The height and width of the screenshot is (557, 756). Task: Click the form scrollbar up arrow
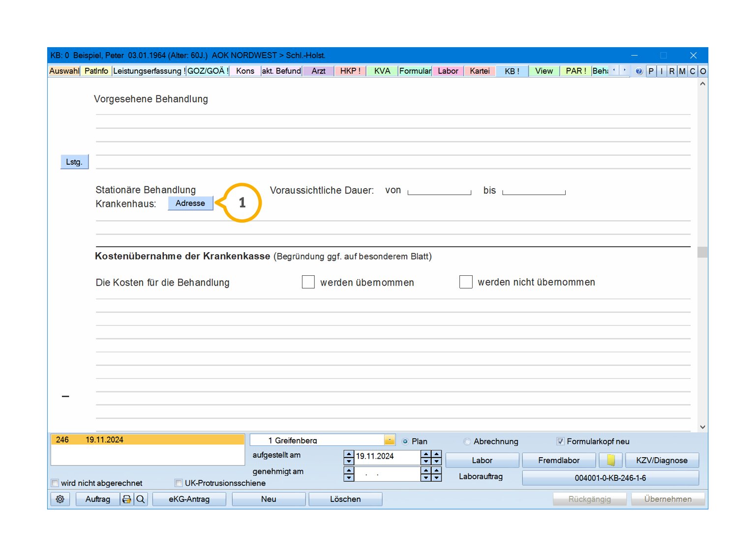(702, 84)
